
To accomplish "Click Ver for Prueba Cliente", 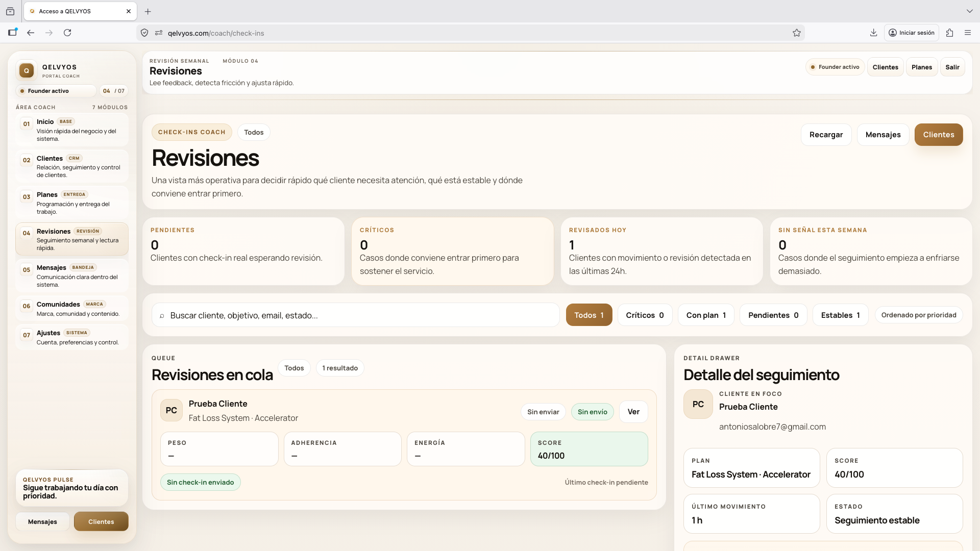I will coord(633,411).
